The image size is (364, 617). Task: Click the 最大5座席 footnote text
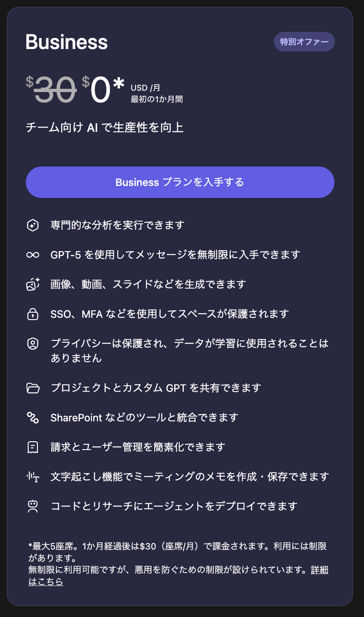coord(177,546)
